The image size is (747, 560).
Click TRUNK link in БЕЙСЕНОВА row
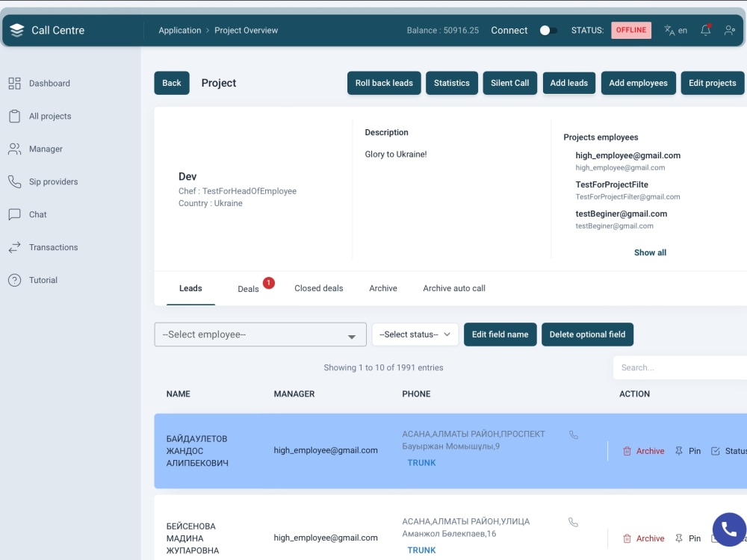pos(421,550)
